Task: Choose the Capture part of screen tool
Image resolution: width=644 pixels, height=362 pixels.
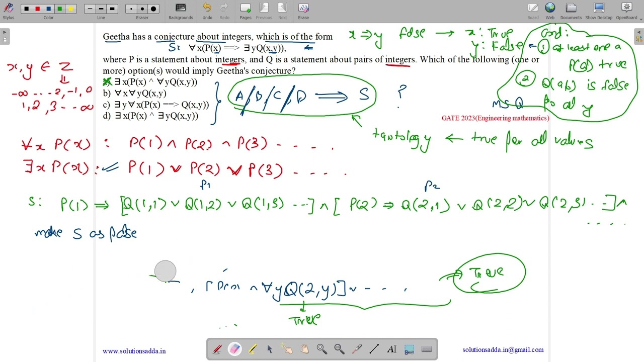Action: point(409,349)
